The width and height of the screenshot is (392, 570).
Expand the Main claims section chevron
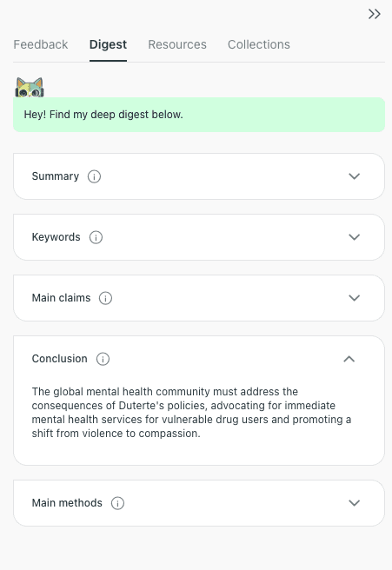coord(354,298)
